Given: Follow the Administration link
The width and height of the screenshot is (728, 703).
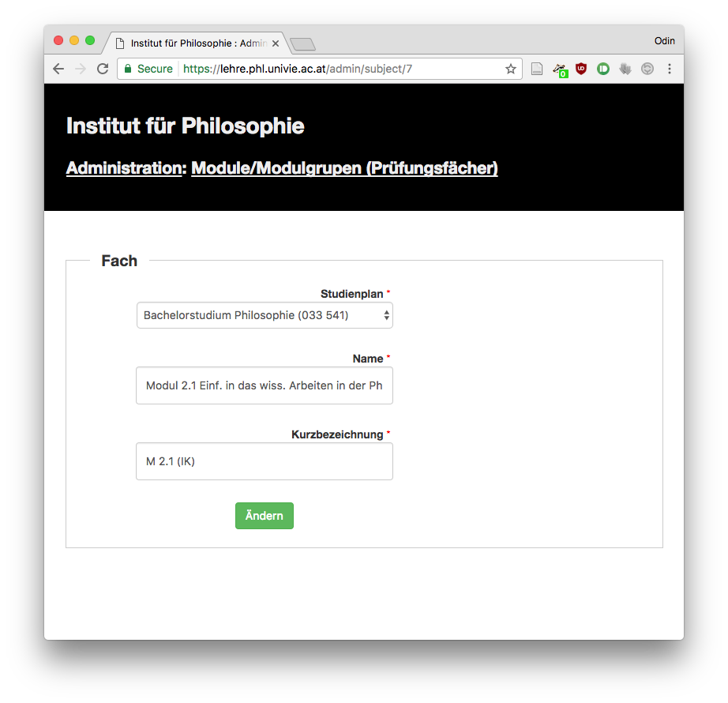Looking at the screenshot, I should click(124, 168).
